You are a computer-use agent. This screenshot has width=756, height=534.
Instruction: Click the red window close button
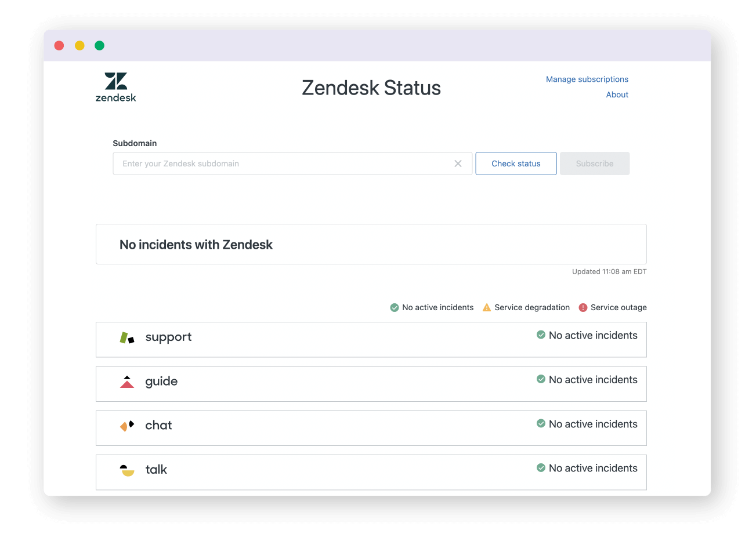(x=59, y=46)
